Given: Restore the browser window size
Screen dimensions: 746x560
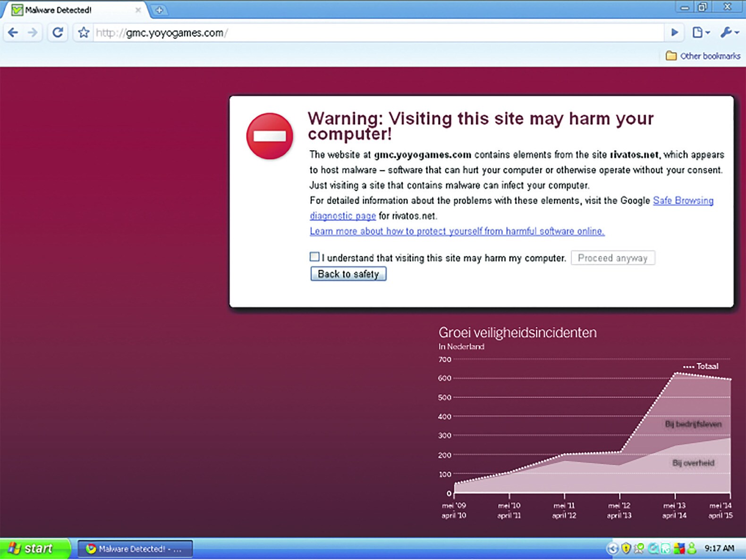Looking at the screenshot, I should pos(703,7).
